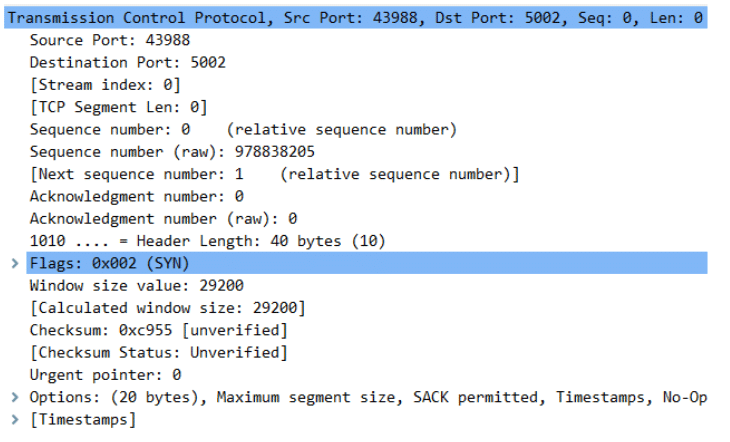Select the Transmission Control Protocol header row
This screenshot has width=730, height=442.
coord(355,18)
